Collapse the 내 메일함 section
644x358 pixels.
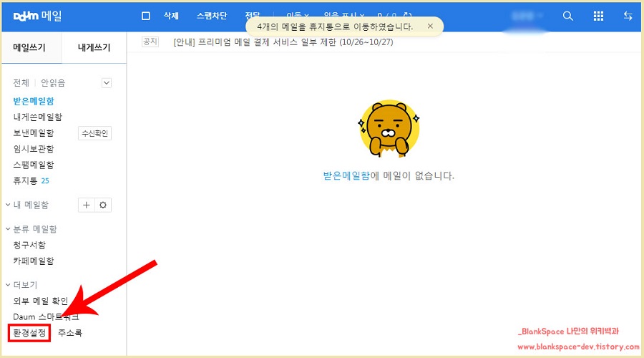(x=8, y=205)
